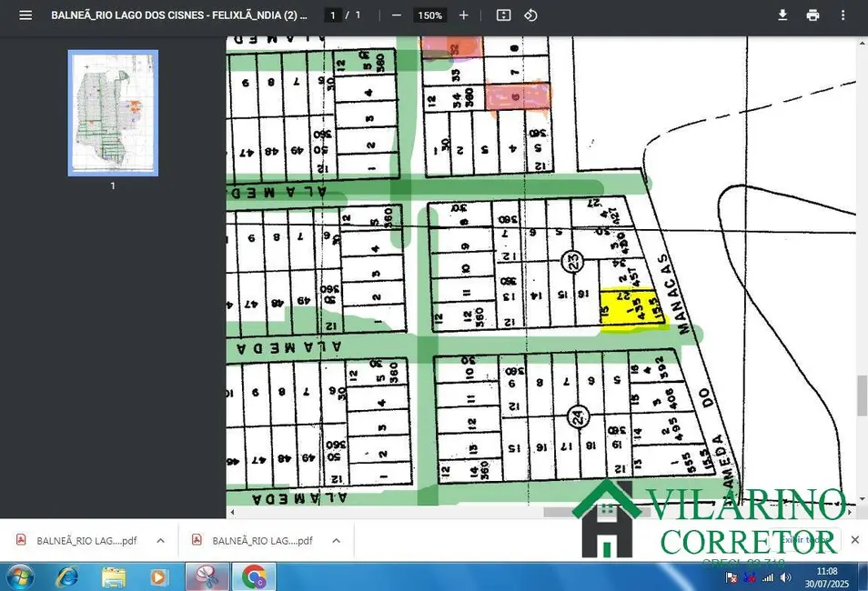Open the first downloaded BALNEÃ_RIO LAG pdf
Image resolution: width=868 pixels, height=591 pixels.
pyautogui.click(x=77, y=540)
